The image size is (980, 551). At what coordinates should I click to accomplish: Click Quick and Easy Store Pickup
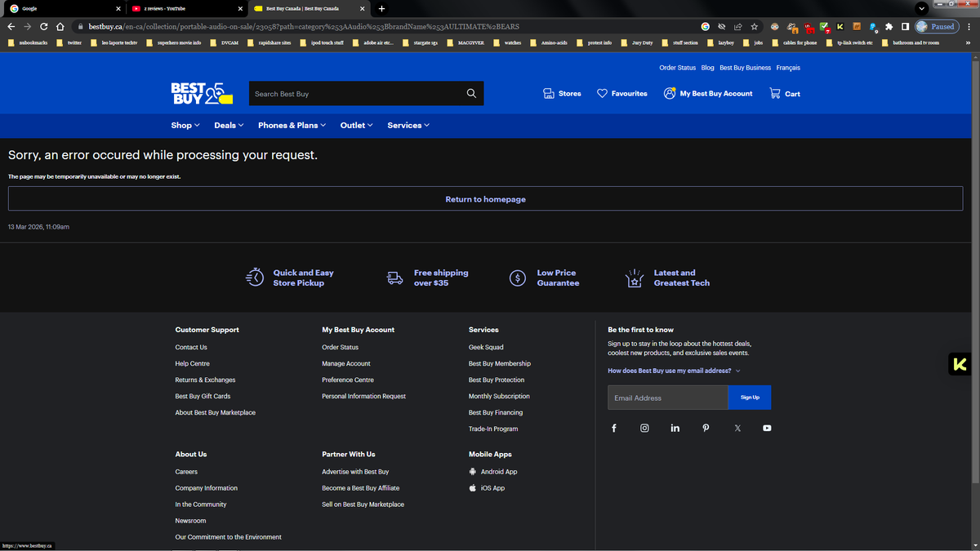pyautogui.click(x=290, y=278)
